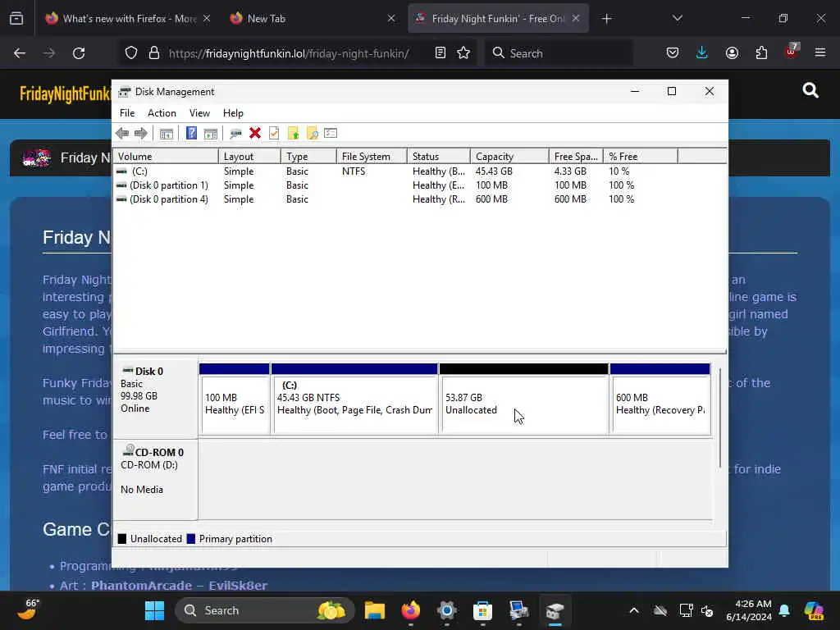The image size is (840, 630).
Task: Click the site security padlock icon
Action: (154, 53)
